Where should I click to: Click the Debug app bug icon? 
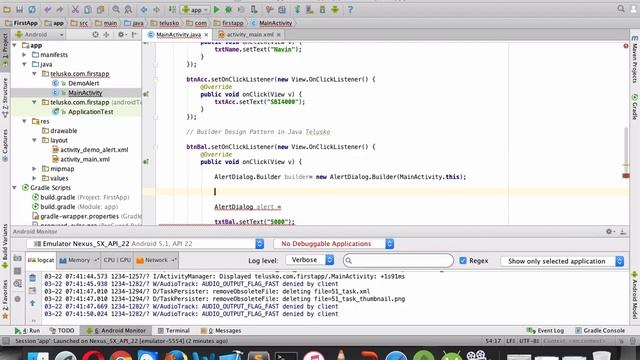point(229,9)
